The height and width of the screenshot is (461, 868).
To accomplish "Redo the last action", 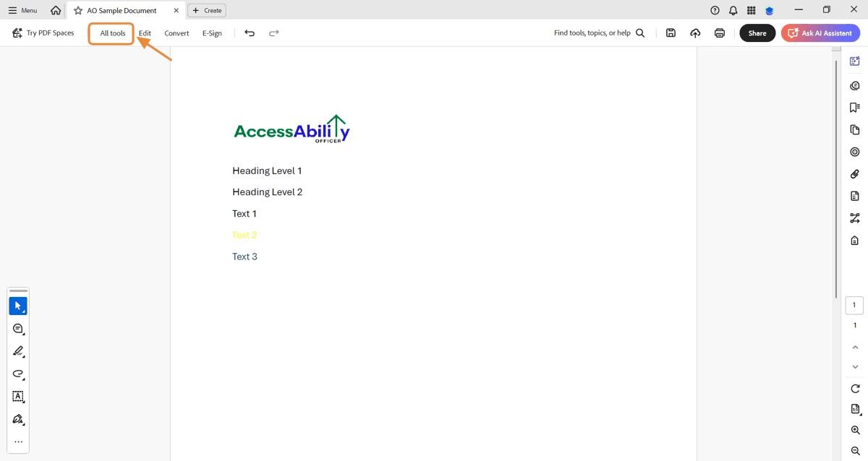I will (x=273, y=33).
